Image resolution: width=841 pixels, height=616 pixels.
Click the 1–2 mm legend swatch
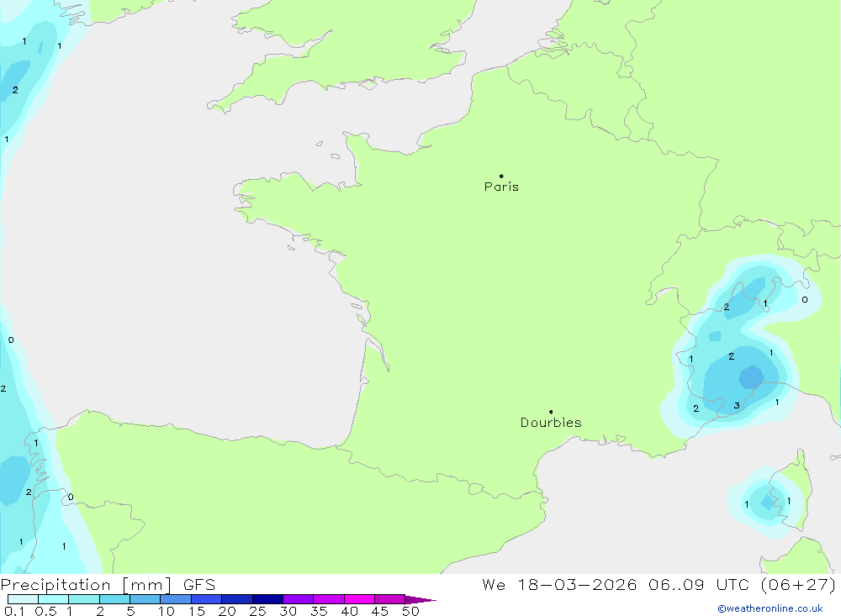pyautogui.click(x=84, y=599)
